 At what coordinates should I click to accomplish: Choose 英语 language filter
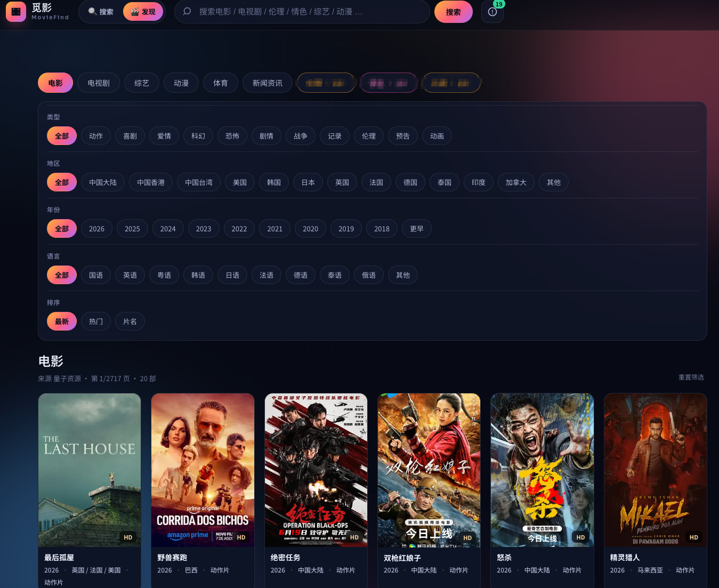pyautogui.click(x=130, y=275)
